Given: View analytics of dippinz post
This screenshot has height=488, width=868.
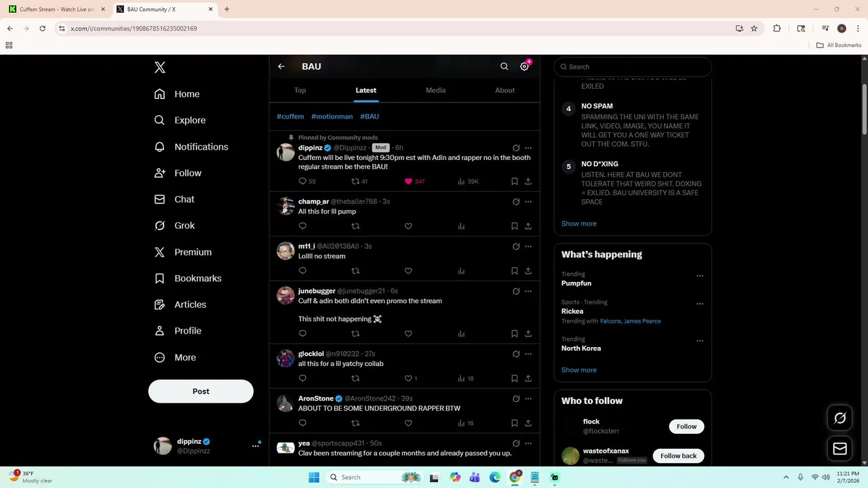Looking at the screenshot, I should pos(461,181).
